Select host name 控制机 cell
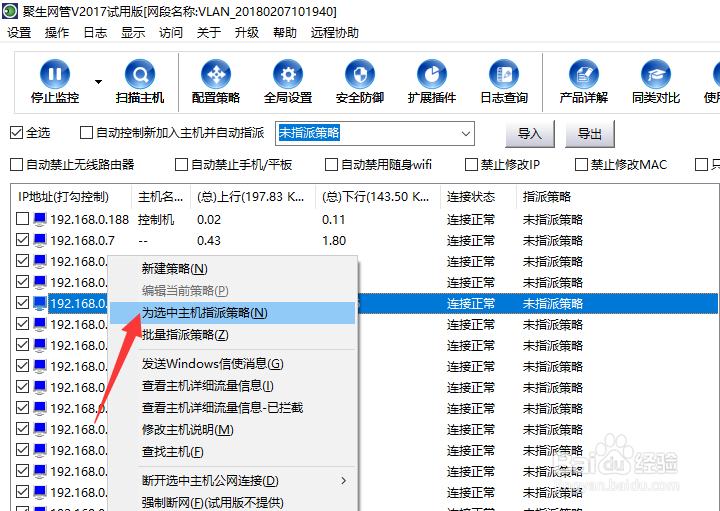The height and width of the screenshot is (511, 720). pyautogui.click(x=156, y=219)
